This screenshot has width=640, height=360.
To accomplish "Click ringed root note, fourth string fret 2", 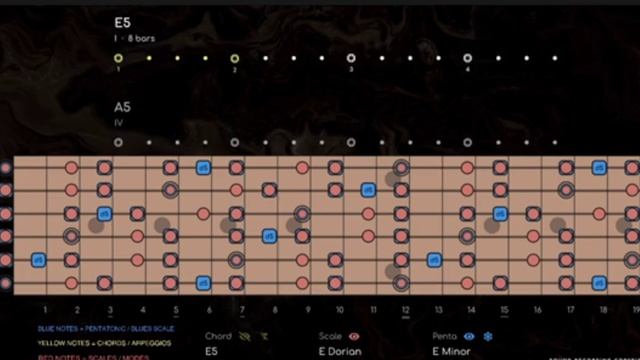I will coord(71,236).
